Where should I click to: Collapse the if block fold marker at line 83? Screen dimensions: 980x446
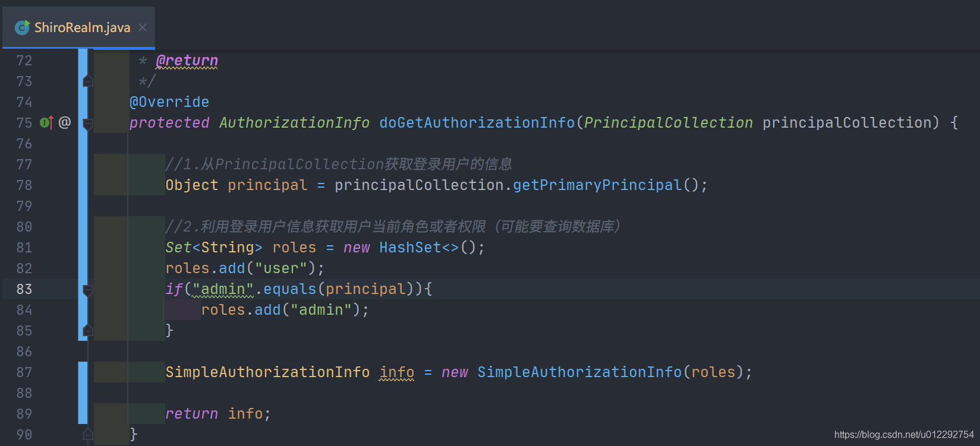(87, 290)
